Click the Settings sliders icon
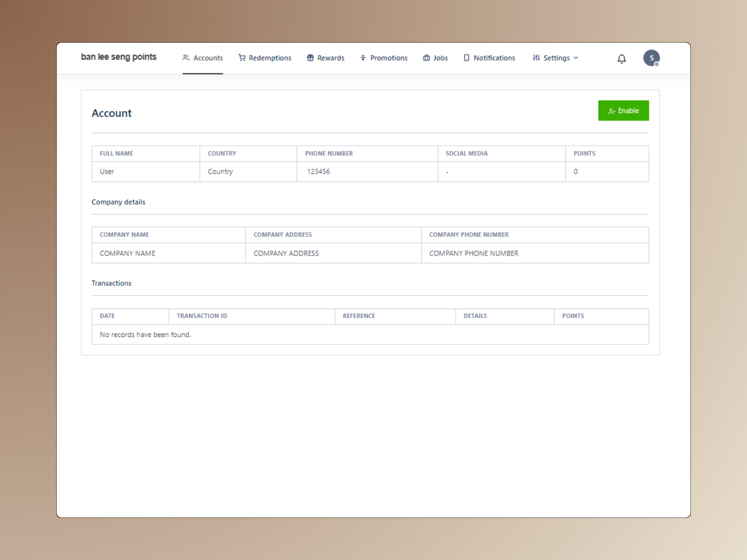 click(536, 58)
